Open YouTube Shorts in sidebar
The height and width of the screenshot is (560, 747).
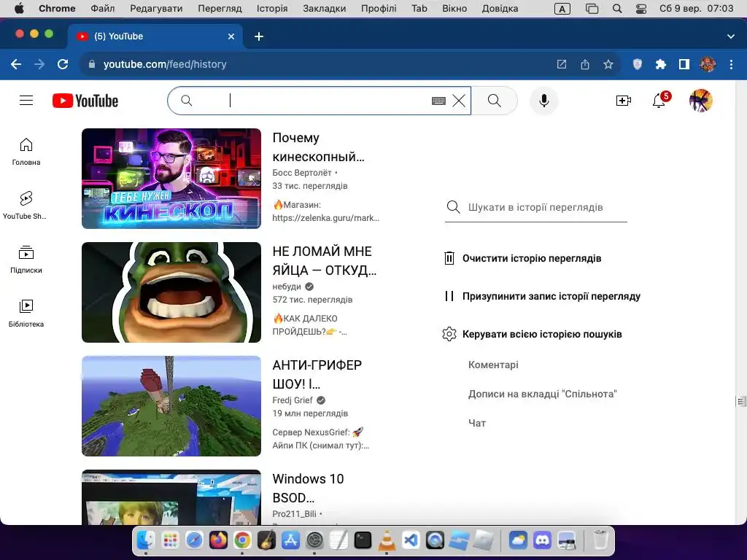[26, 206]
